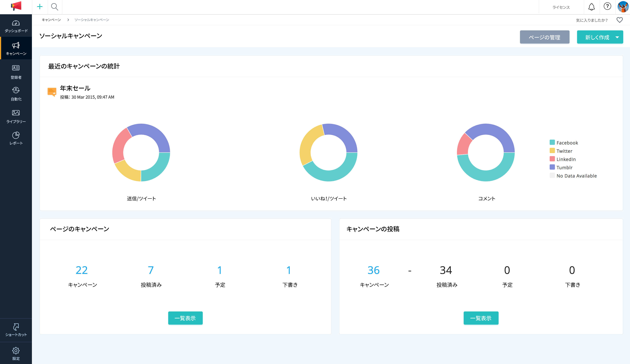Click the ライセンス link
630x364 pixels.
pos(561,7)
